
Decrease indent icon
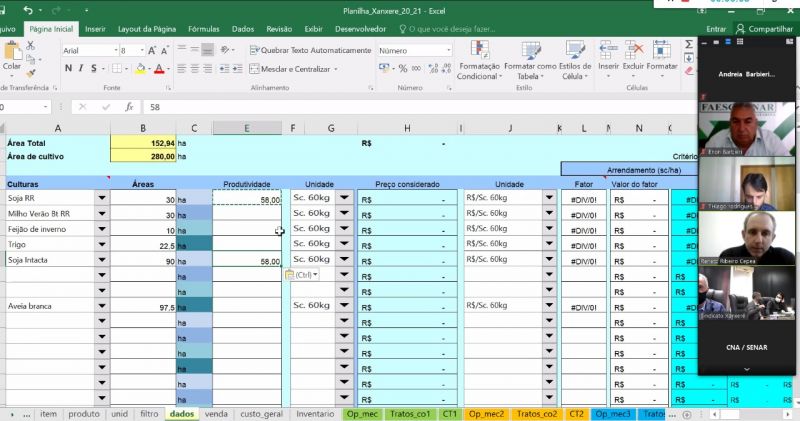(x=224, y=68)
